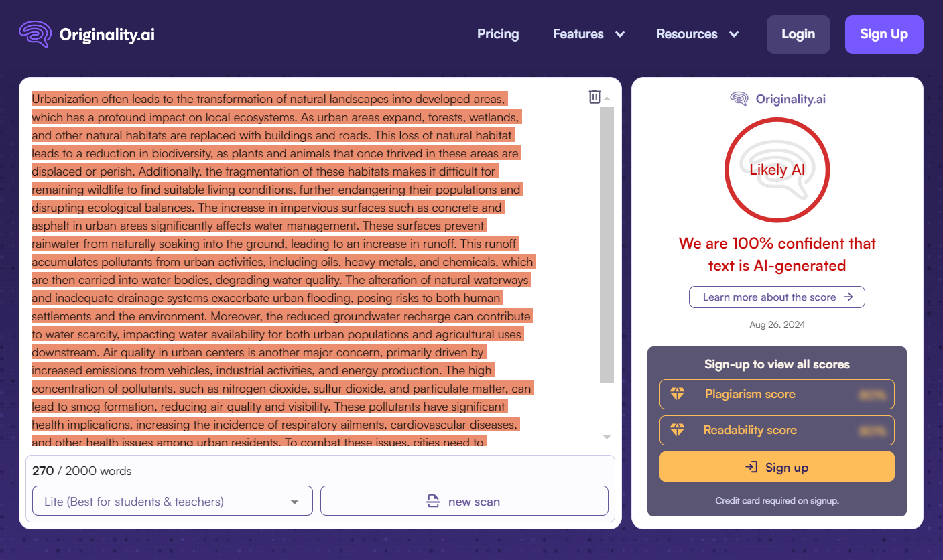Click the text area scrollbar thumb

[607, 244]
